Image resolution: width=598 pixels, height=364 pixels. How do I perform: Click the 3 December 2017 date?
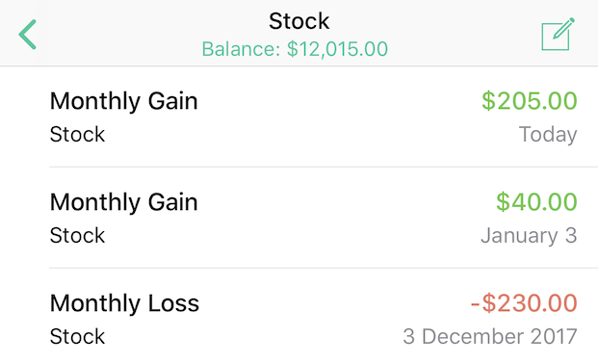(x=490, y=336)
